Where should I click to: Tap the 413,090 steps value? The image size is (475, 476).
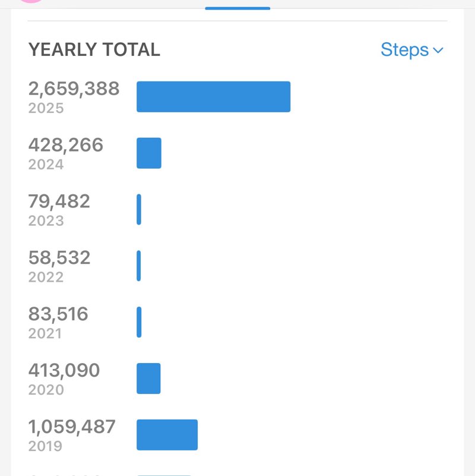click(64, 370)
